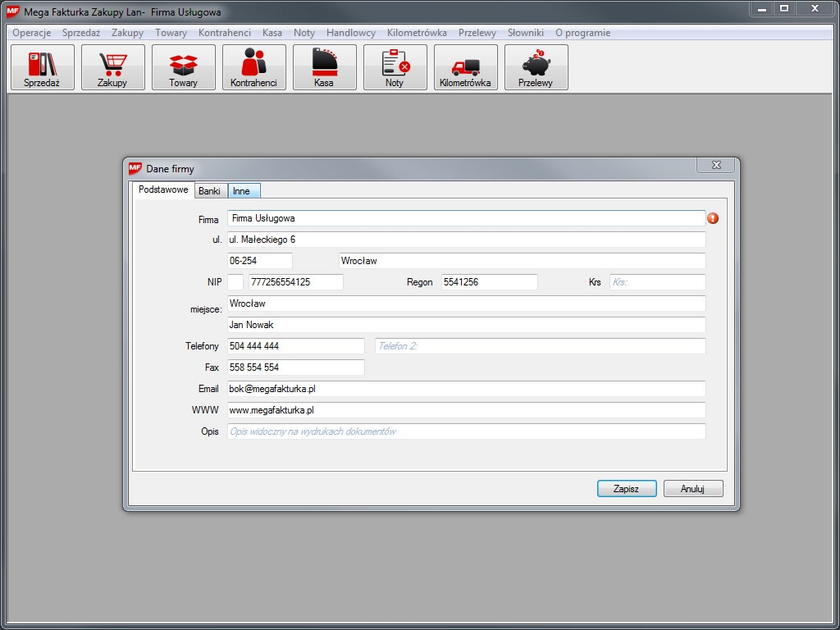Open Kilometrówka truck icon

[x=466, y=67]
